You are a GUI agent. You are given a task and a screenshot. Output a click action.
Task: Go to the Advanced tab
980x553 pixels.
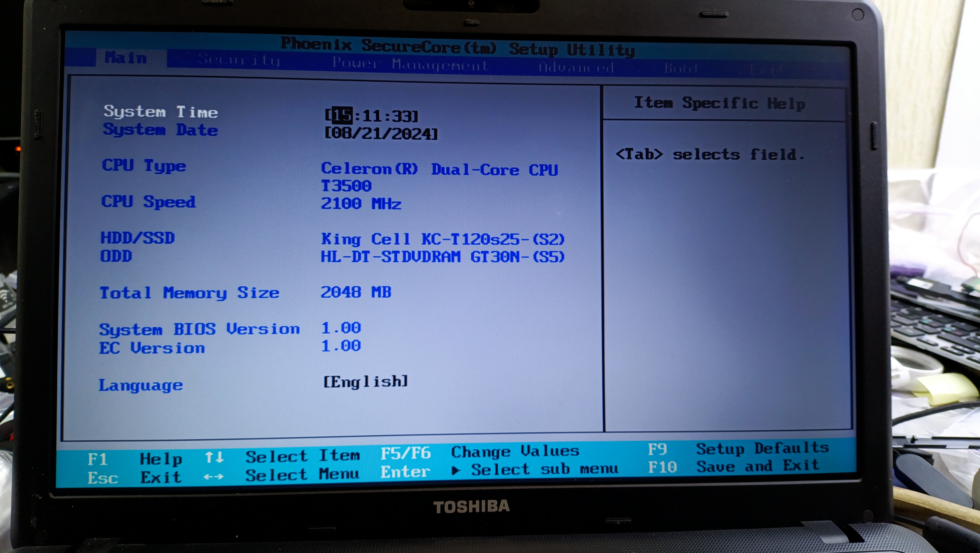pos(576,67)
